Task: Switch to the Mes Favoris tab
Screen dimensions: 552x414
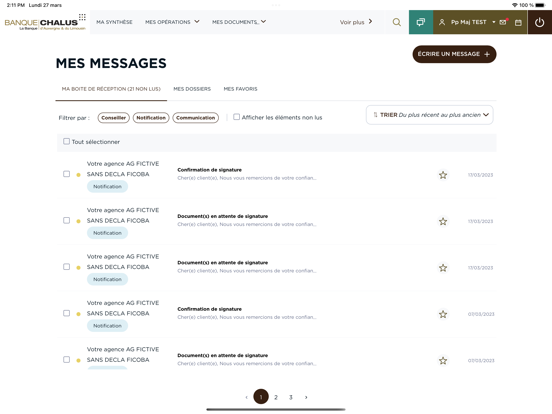Action: click(240, 89)
